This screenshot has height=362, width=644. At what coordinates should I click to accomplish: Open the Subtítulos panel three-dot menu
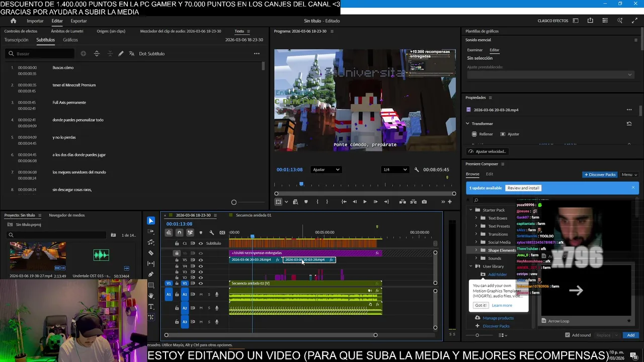[x=257, y=53]
